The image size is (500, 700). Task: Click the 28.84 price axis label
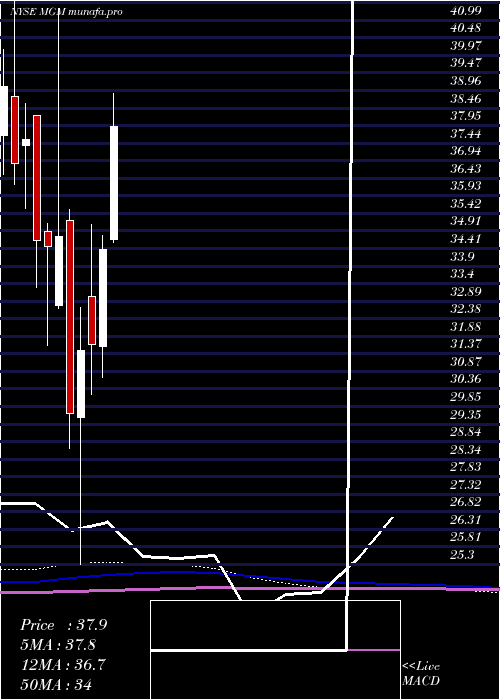[x=466, y=432]
